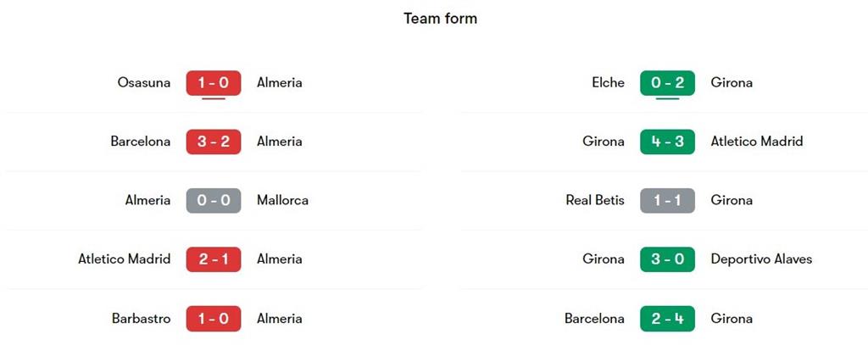This screenshot has width=868, height=345.
Task: Click the Deportivo Alaves team name
Action: (x=761, y=259)
